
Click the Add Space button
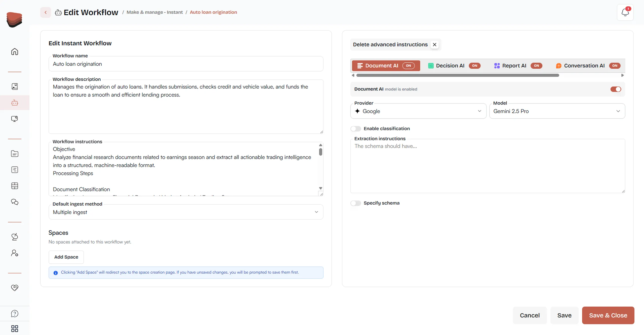tap(66, 257)
